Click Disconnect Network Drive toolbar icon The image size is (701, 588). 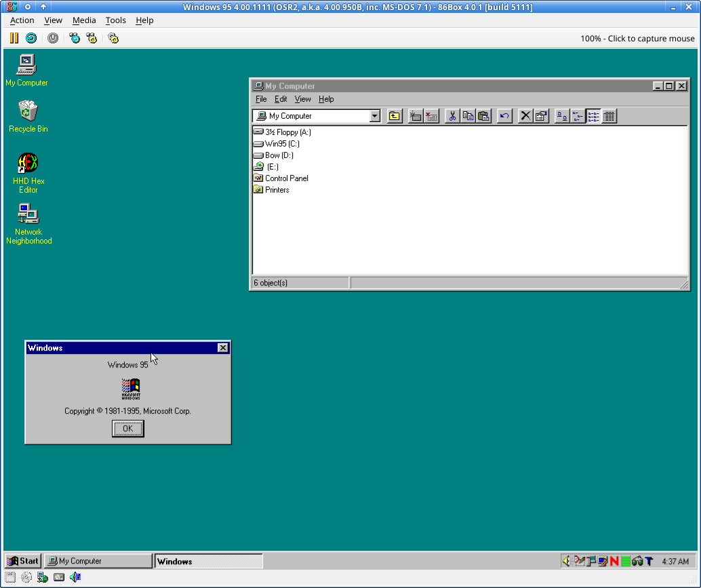pos(431,116)
